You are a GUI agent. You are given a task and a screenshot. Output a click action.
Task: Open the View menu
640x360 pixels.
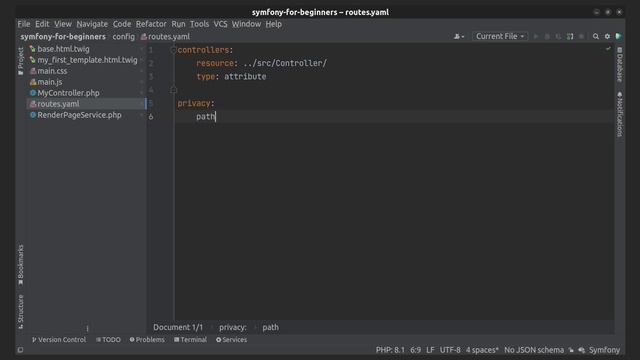[63, 24]
